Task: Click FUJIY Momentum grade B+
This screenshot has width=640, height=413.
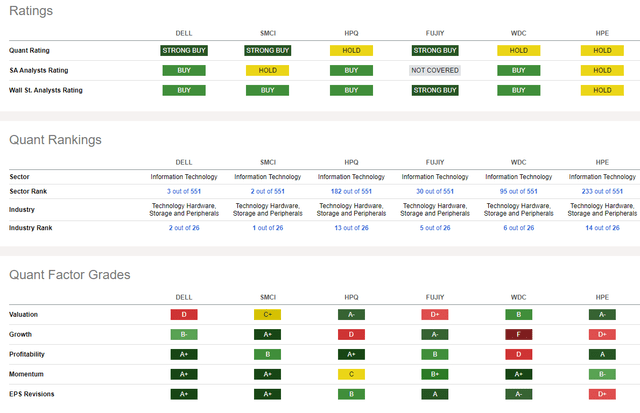Action: (435, 374)
